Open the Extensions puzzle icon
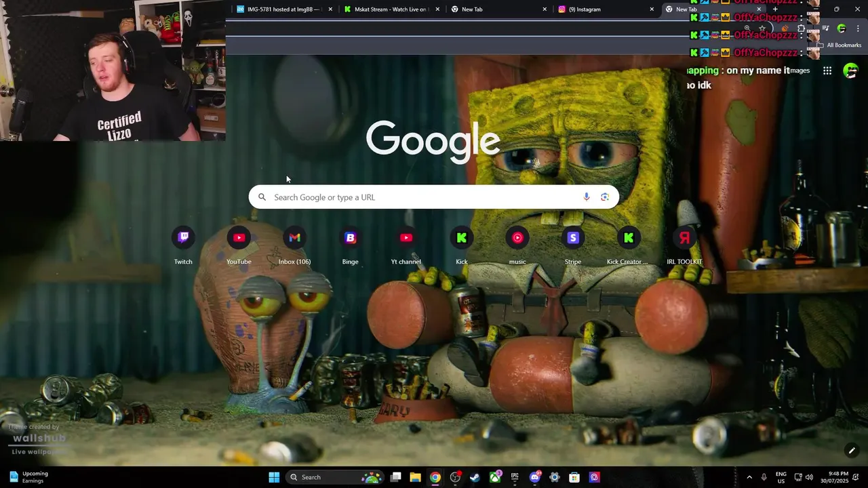This screenshot has width=868, height=488. pyautogui.click(x=801, y=28)
